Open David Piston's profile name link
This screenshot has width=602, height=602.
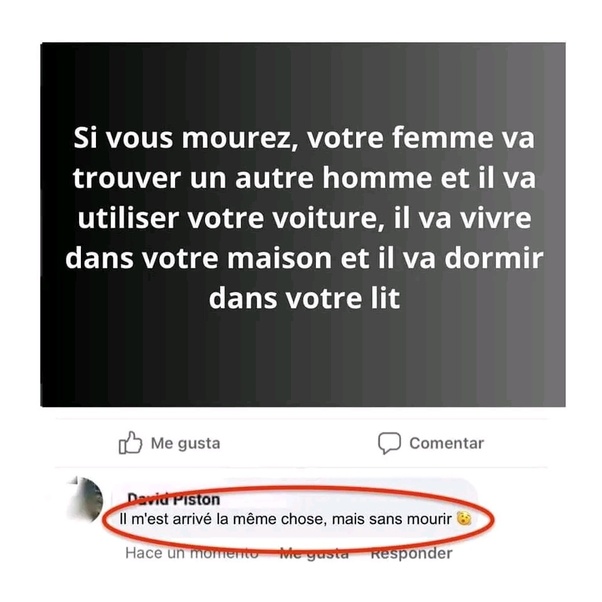(174, 499)
